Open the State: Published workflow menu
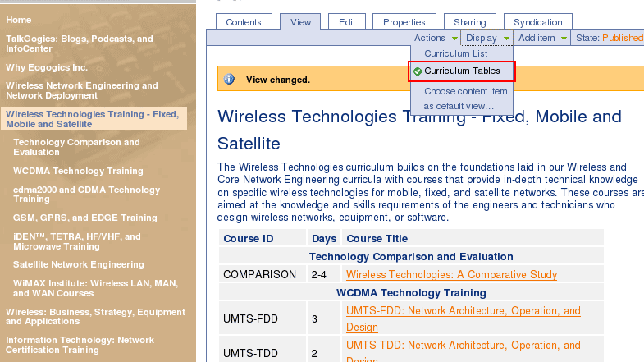The width and height of the screenshot is (644, 362). pos(609,38)
